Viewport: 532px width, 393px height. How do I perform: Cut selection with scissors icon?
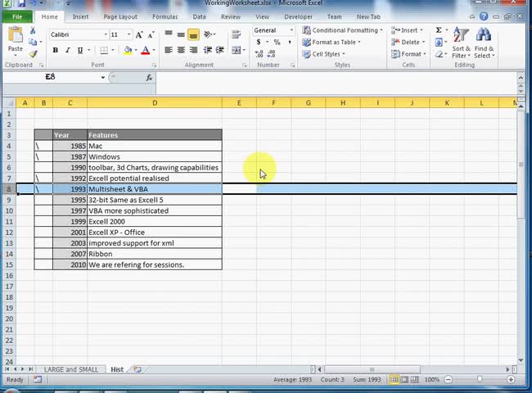33,31
